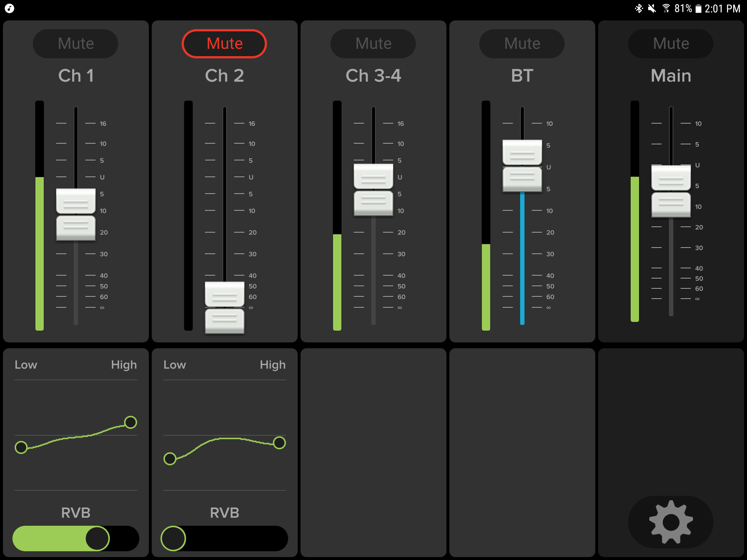This screenshot has width=747, height=560.
Task: Click the Ch 2 RVB slider knob
Action: coord(173,538)
